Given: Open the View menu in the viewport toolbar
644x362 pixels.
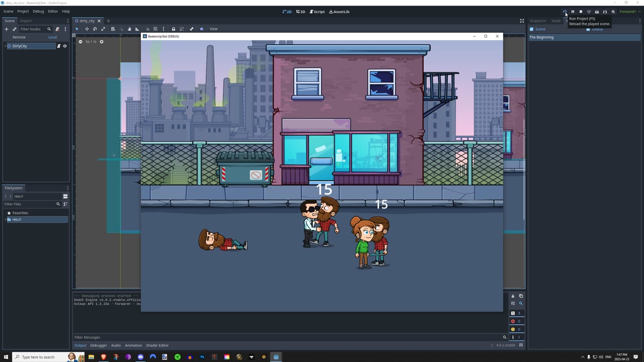Looking at the screenshot, I should [x=213, y=29].
